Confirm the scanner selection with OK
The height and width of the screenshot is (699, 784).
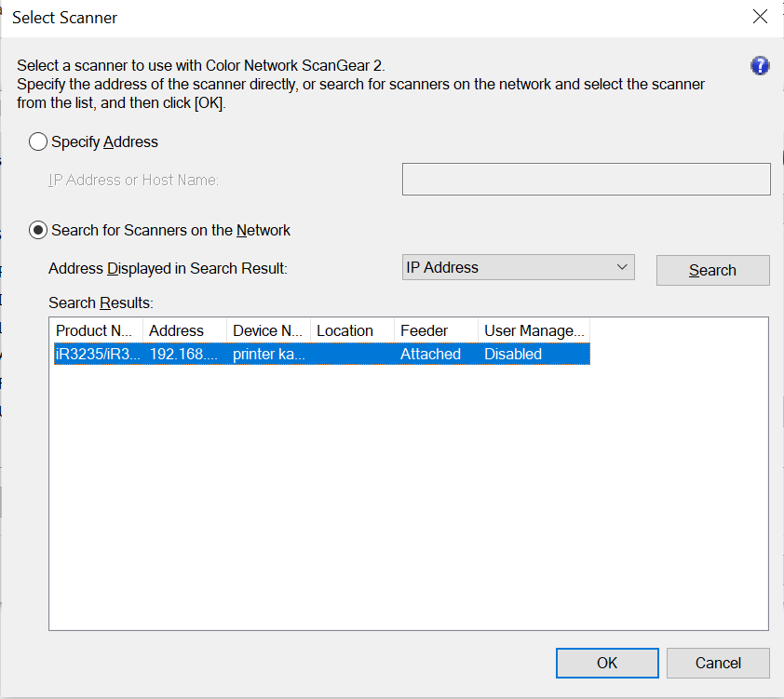pos(606,663)
